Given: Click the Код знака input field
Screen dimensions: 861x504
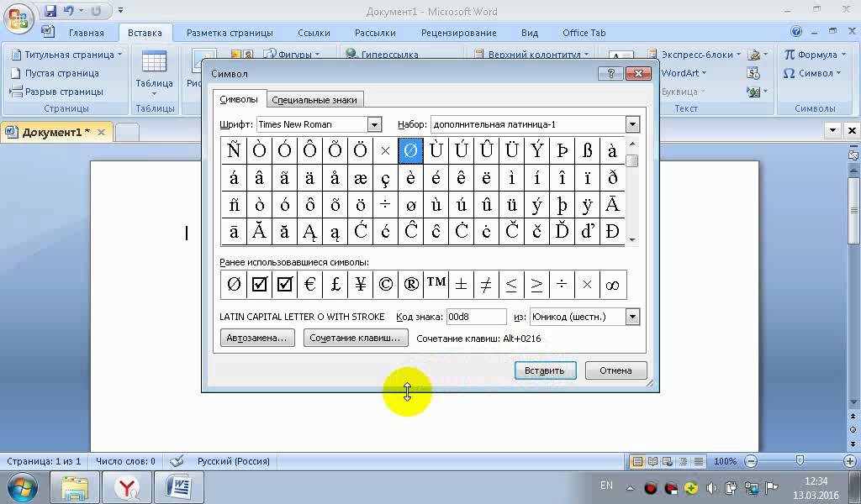Looking at the screenshot, I should click(x=476, y=317).
